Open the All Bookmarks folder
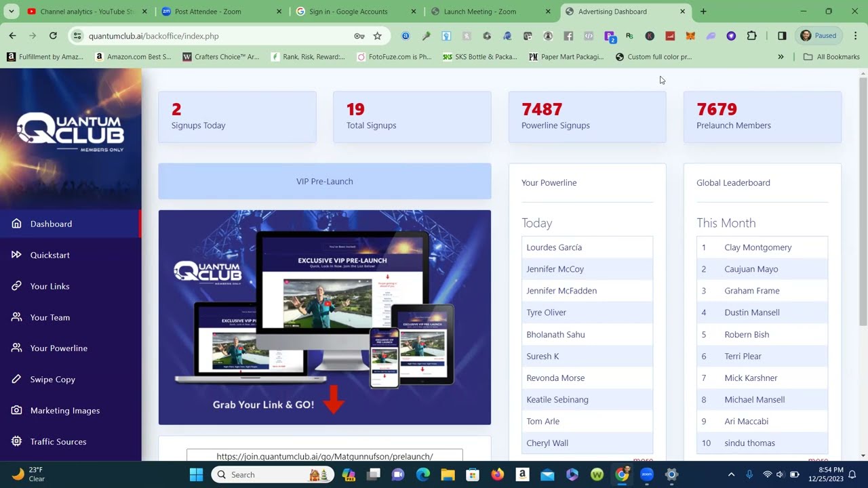Image resolution: width=868 pixels, height=488 pixels. pos(831,57)
